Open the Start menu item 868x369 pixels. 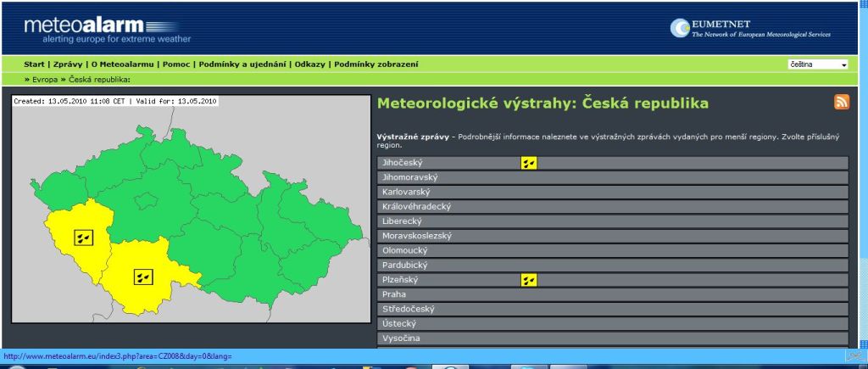34,64
